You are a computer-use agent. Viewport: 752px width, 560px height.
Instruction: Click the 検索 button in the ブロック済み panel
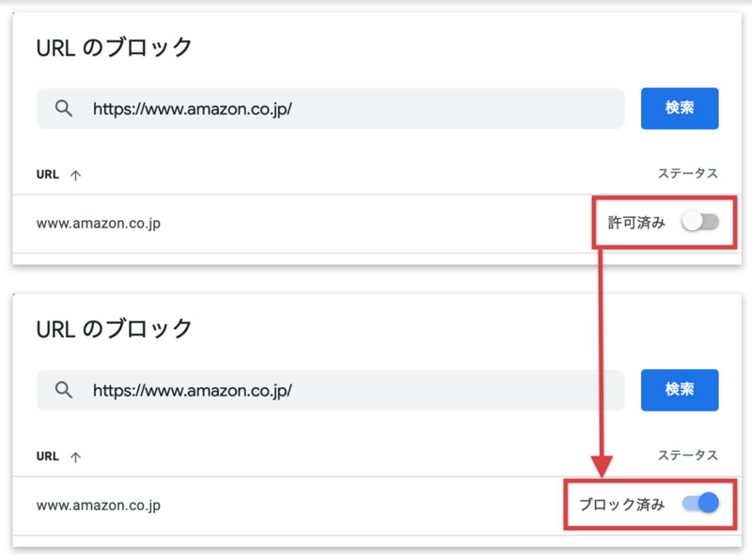(680, 390)
